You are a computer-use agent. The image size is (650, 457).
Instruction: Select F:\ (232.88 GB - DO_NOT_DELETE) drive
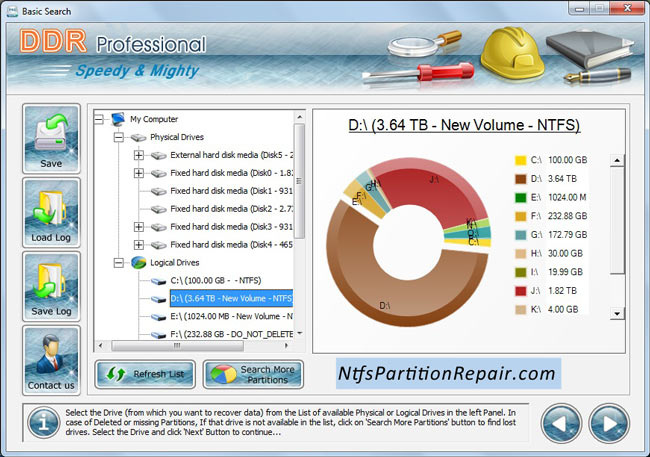click(x=231, y=334)
